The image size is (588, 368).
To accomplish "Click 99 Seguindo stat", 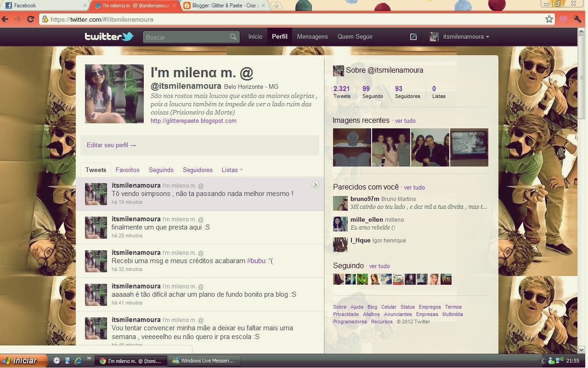I will [372, 92].
